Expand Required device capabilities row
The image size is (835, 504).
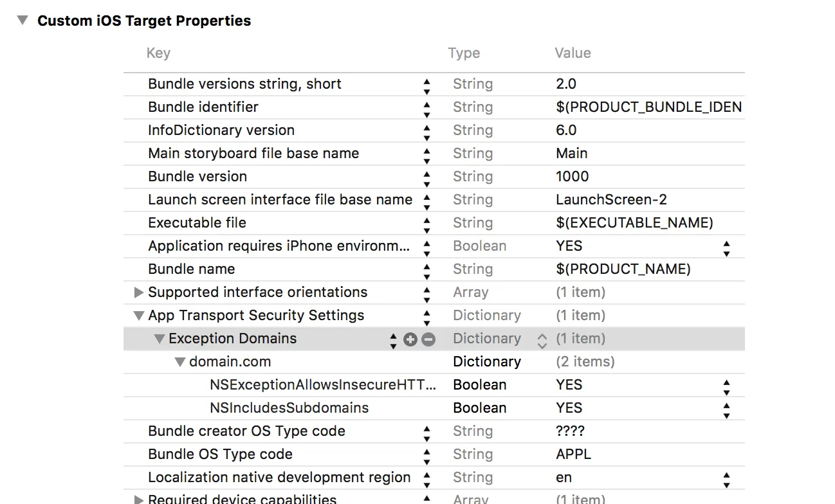[138, 500]
